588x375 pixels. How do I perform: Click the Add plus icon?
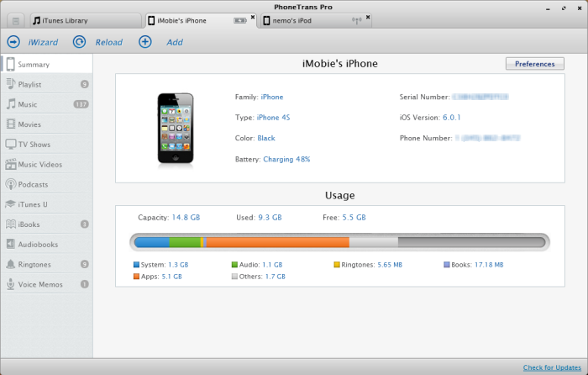pos(145,42)
